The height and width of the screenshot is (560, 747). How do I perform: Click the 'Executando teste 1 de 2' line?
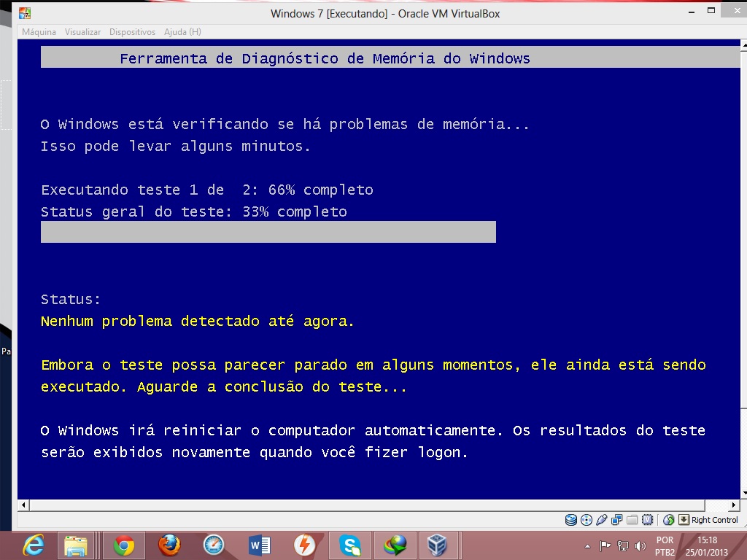206,190
